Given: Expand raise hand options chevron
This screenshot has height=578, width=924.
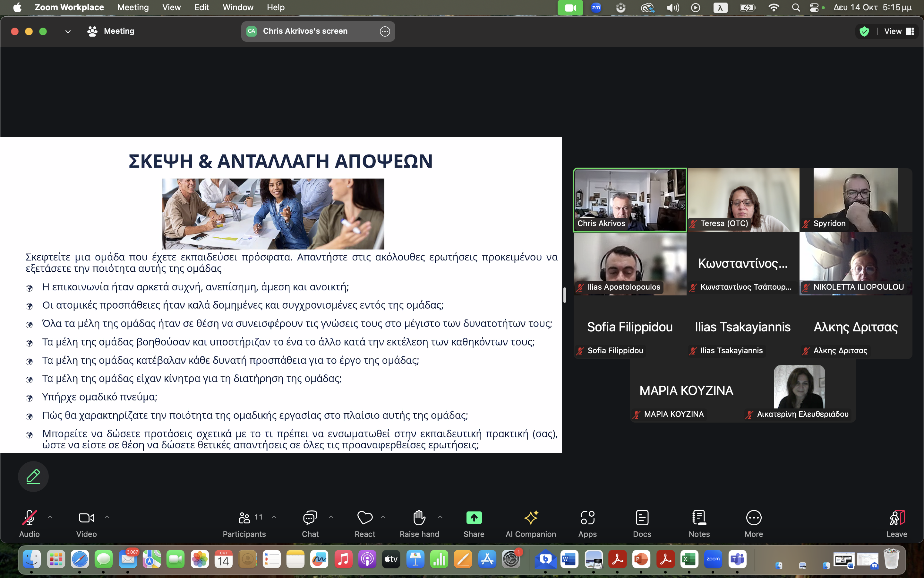Looking at the screenshot, I should click(440, 517).
